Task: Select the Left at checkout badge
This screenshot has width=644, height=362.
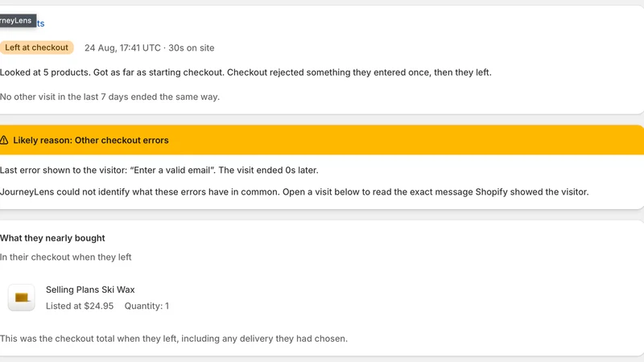Action: click(x=36, y=47)
